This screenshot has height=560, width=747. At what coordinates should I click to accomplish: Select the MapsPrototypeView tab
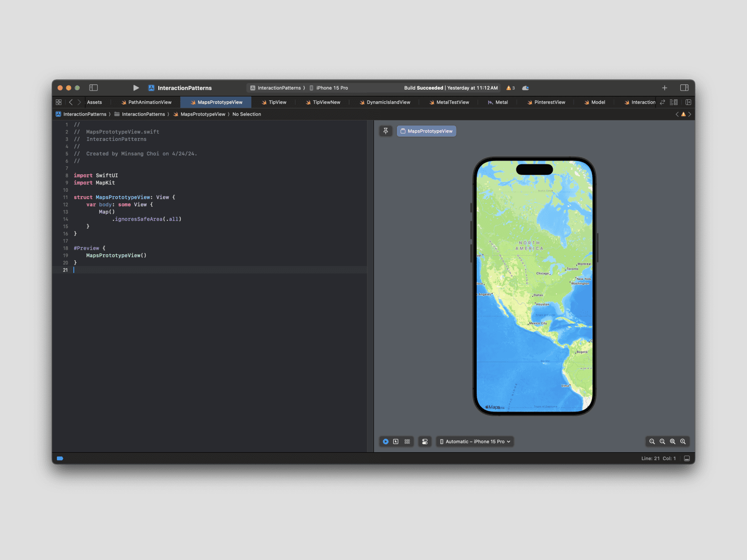(x=216, y=102)
